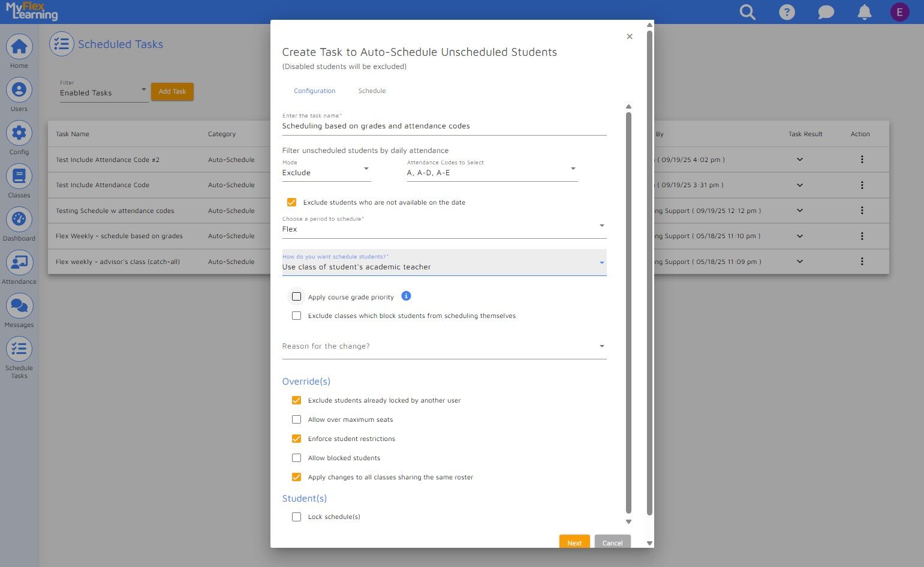This screenshot has height=567, width=924.
Task: Expand task result for 09/19/25 4:02 pm row
Action: (800, 160)
